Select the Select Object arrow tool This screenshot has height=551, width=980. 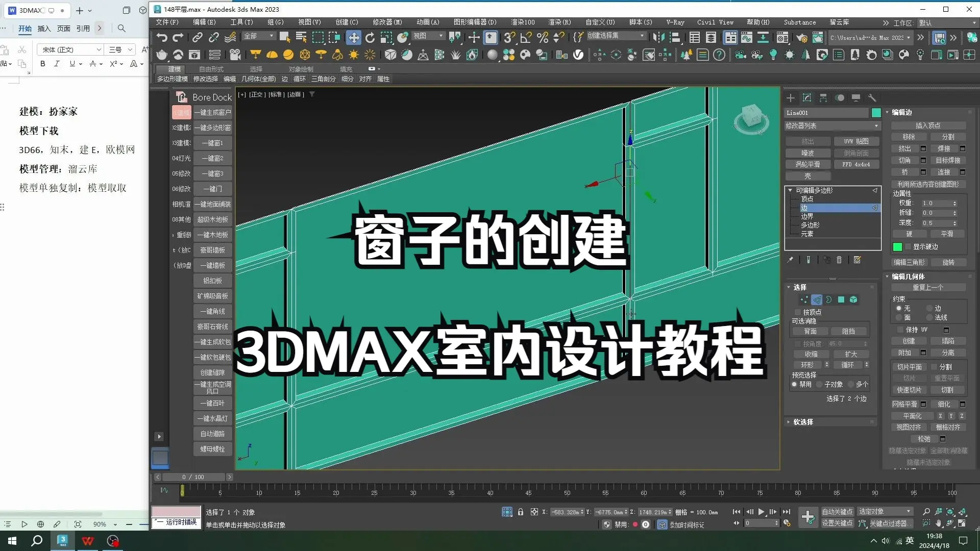pos(285,37)
